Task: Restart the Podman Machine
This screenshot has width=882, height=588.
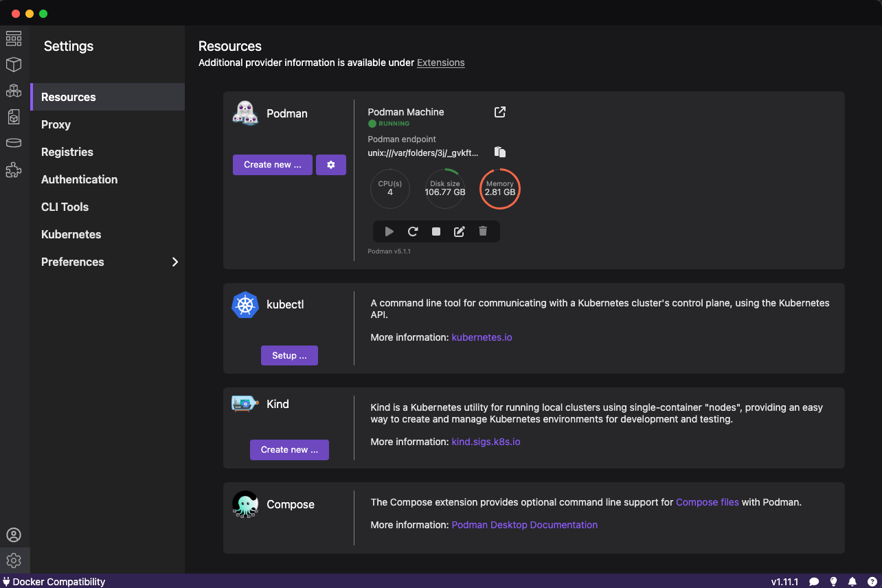Action: tap(413, 231)
